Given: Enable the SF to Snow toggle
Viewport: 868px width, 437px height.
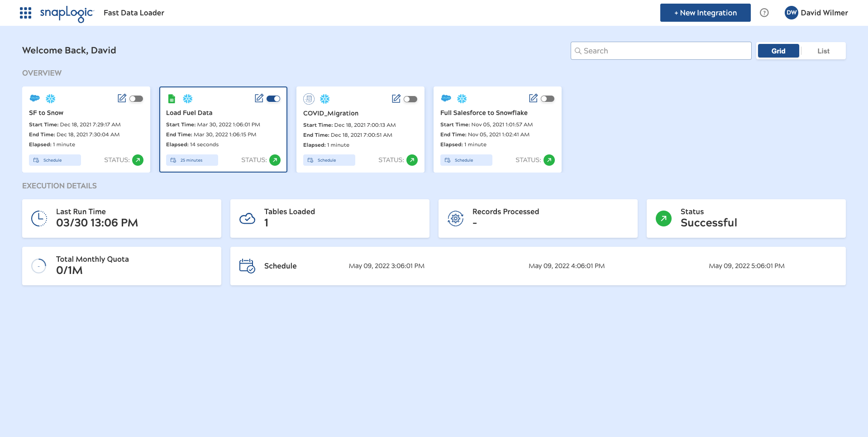Looking at the screenshot, I should pos(136,99).
